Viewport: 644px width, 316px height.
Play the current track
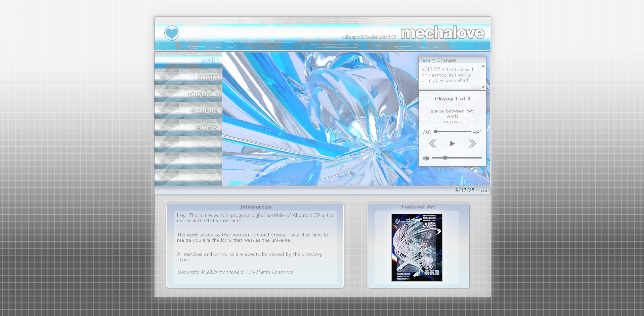click(x=452, y=144)
